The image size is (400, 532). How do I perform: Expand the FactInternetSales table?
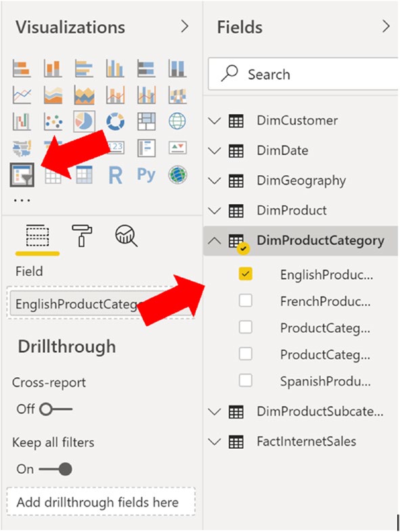click(215, 441)
